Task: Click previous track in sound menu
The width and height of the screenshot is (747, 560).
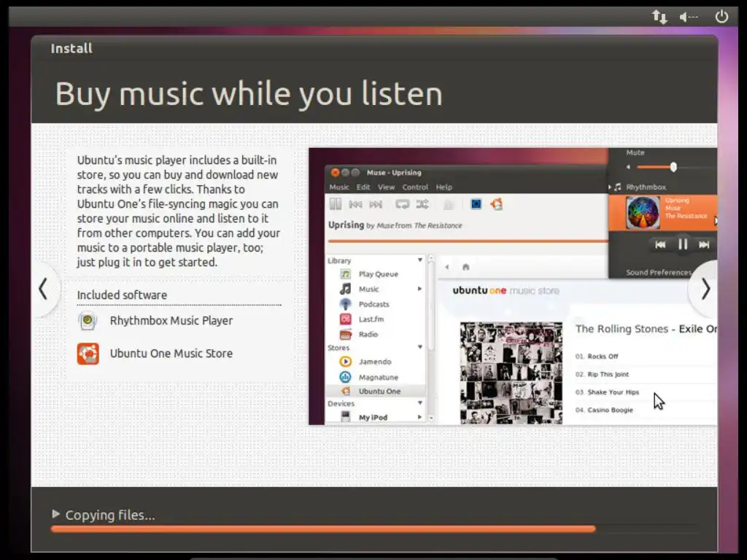Action: click(x=660, y=245)
